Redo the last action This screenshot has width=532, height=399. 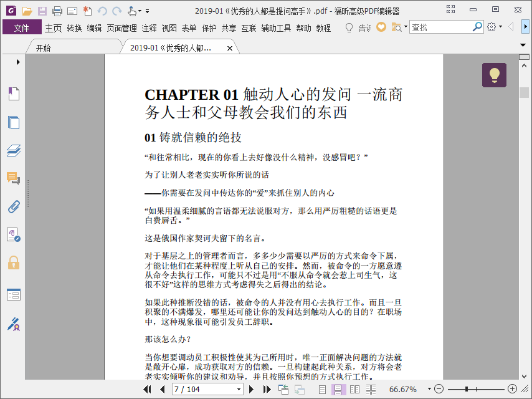[117, 11]
